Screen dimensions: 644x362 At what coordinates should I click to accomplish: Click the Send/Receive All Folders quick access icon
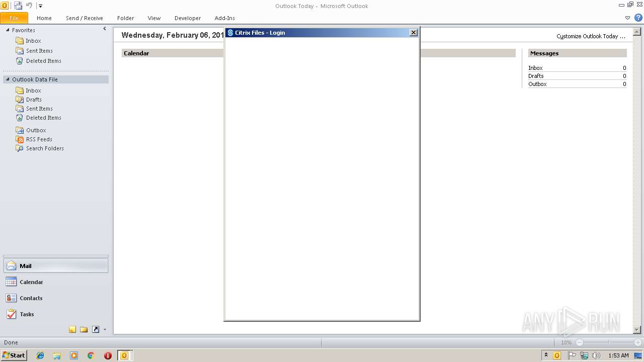click(x=18, y=6)
